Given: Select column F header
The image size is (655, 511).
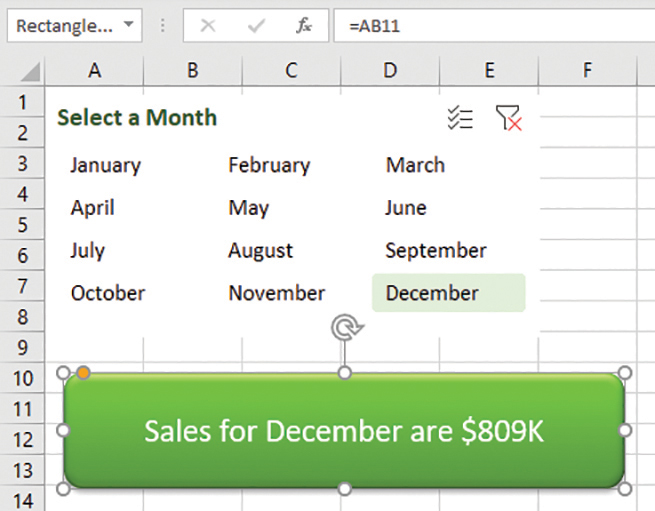Looking at the screenshot, I should (587, 70).
